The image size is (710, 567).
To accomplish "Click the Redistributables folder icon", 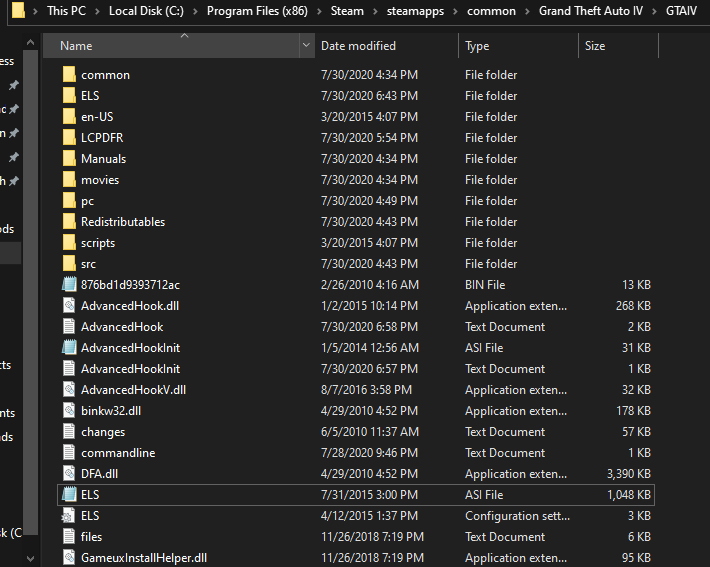I will pos(69,221).
